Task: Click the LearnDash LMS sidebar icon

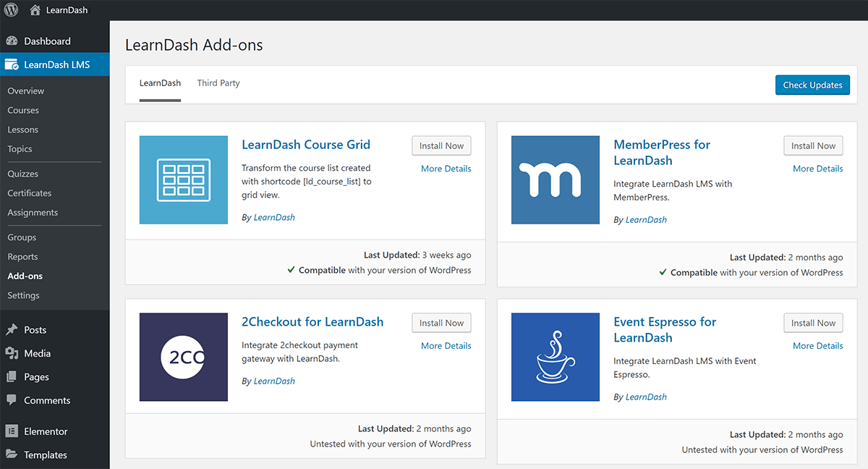Action: pyautogui.click(x=13, y=64)
